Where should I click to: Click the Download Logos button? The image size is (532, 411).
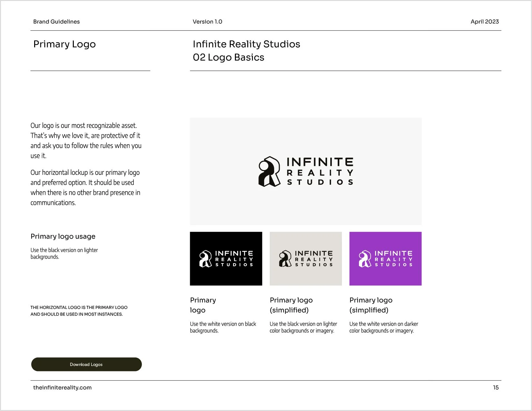click(86, 364)
